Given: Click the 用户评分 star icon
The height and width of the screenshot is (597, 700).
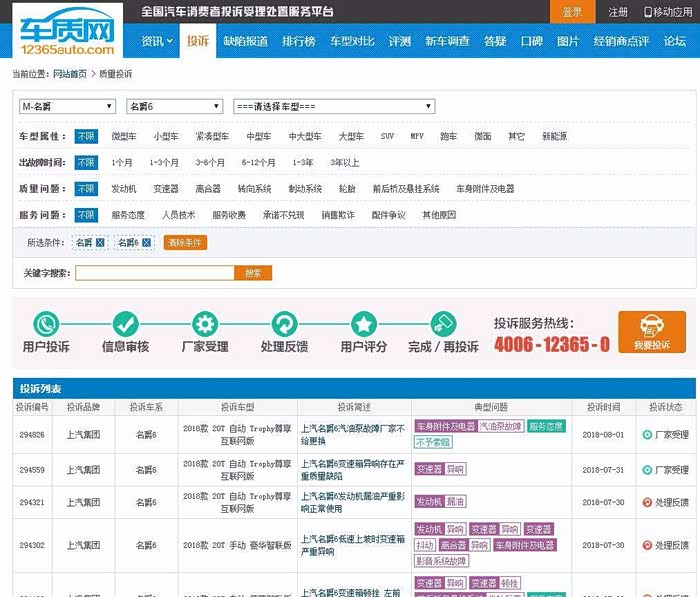Looking at the screenshot, I should click(x=363, y=324).
